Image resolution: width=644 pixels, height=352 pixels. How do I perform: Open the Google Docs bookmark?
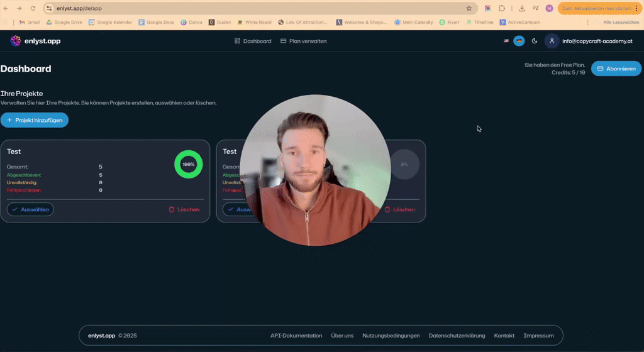click(x=157, y=22)
